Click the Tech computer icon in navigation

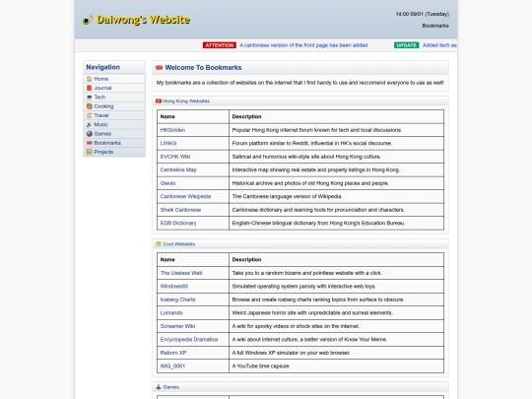pos(90,97)
